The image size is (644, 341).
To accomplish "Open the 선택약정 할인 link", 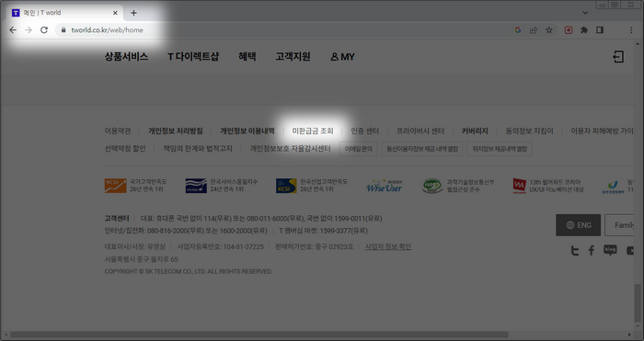I will coord(125,149).
